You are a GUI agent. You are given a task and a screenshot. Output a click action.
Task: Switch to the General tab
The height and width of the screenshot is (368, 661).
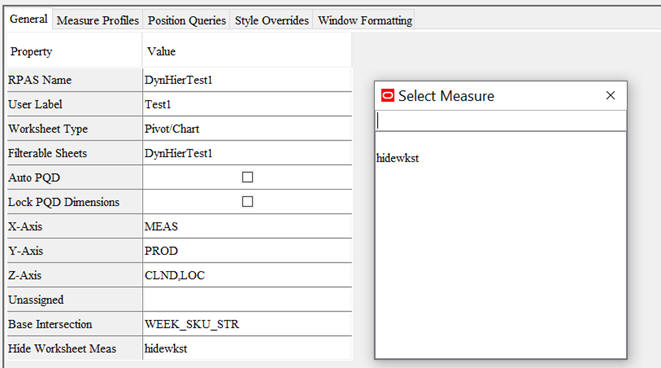(28, 19)
